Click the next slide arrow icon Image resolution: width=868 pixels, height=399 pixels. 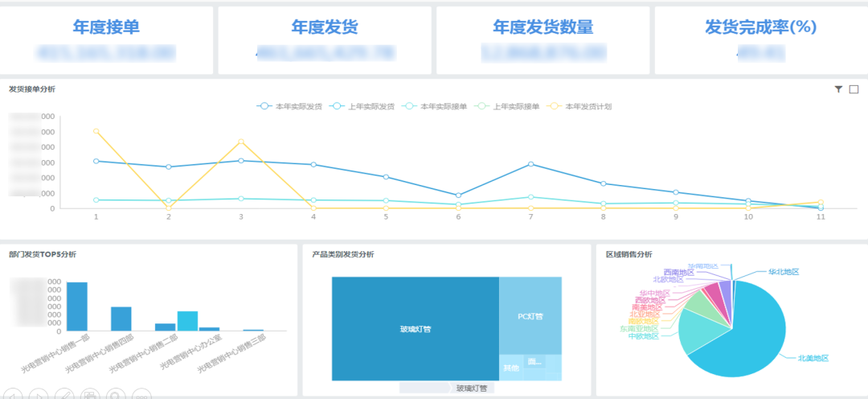coord(40,395)
